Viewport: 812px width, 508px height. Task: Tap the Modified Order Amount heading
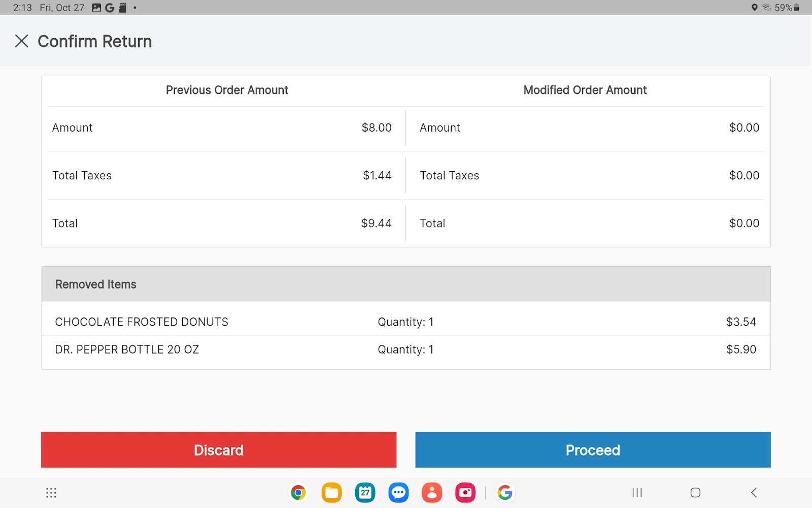[x=585, y=90]
